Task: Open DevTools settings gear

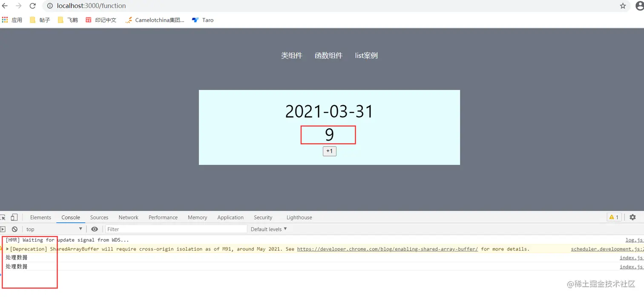Action: click(632, 217)
